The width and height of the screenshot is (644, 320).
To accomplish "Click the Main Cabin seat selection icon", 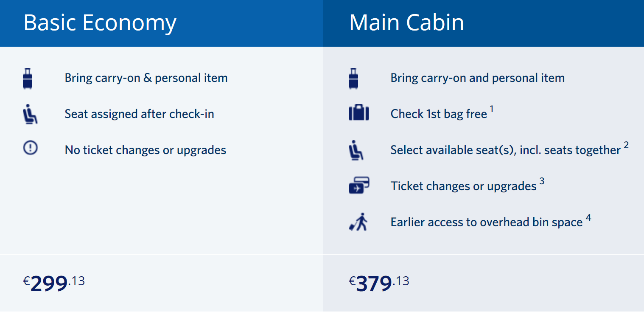I will 356,150.
